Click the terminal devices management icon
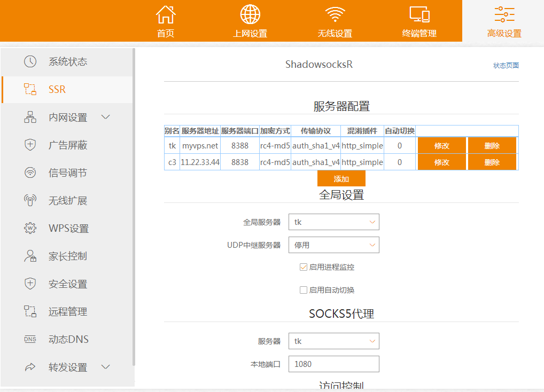The image size is (544, 392). click(x=419, y=14)
